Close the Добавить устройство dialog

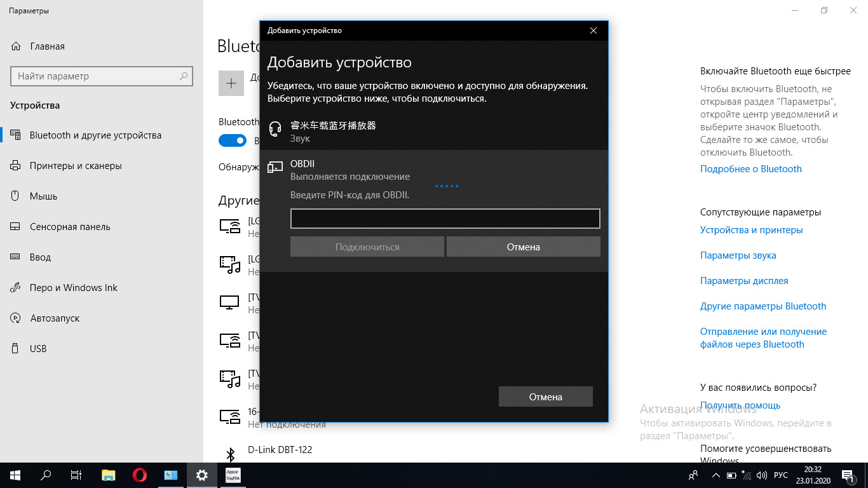[593, 30]
